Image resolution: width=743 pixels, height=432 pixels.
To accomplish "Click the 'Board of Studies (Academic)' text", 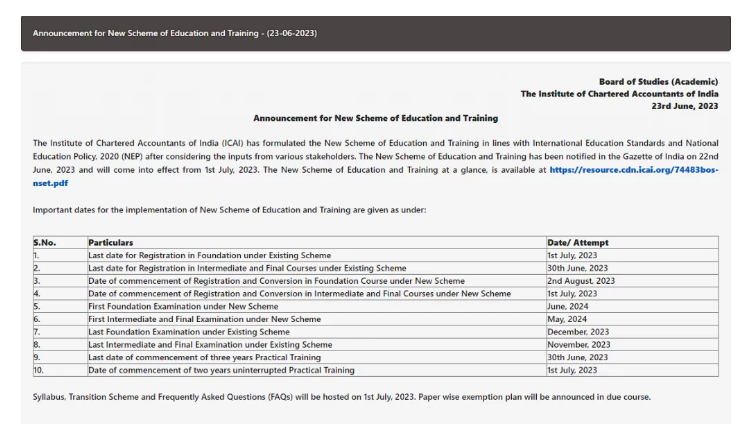I will (658, 81).
